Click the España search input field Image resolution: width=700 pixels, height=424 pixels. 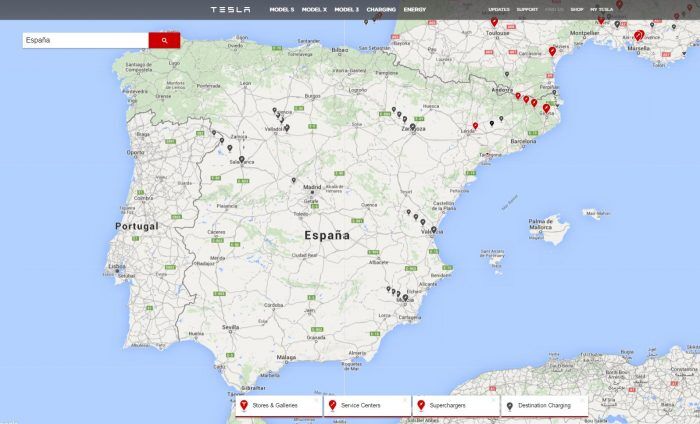click(86, 40)
